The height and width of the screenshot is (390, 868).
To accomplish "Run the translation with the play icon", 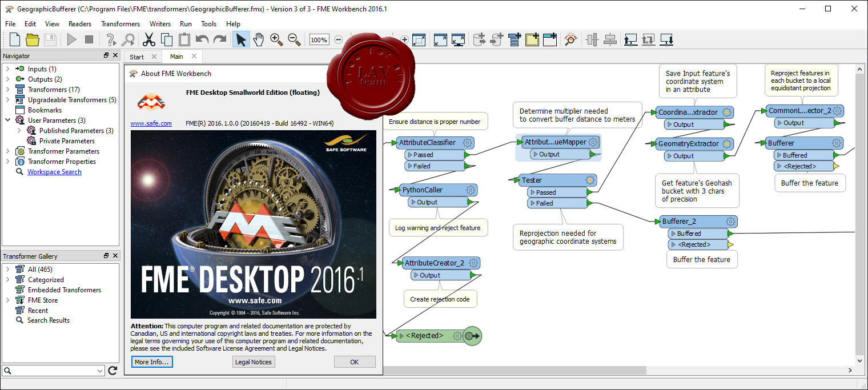I will (71, 39).
